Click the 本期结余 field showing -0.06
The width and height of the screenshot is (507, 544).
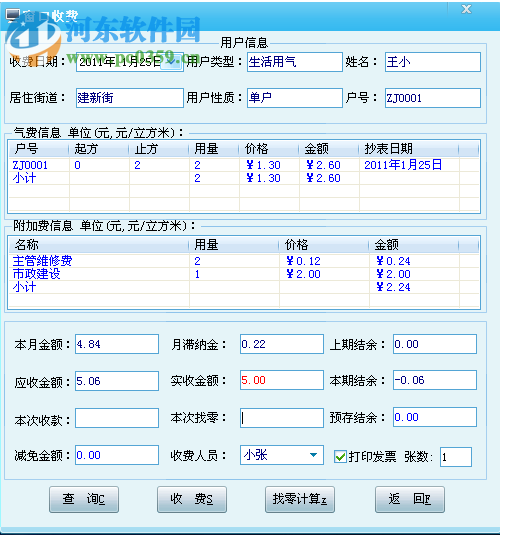pyautogui.click(x=435, y=380)
